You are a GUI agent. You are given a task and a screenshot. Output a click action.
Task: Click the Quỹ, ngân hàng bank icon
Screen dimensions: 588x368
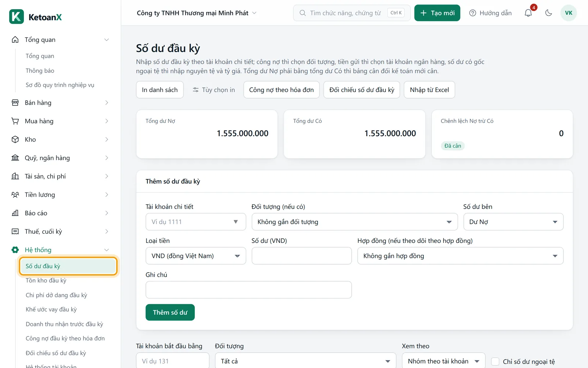click(15, 158)
